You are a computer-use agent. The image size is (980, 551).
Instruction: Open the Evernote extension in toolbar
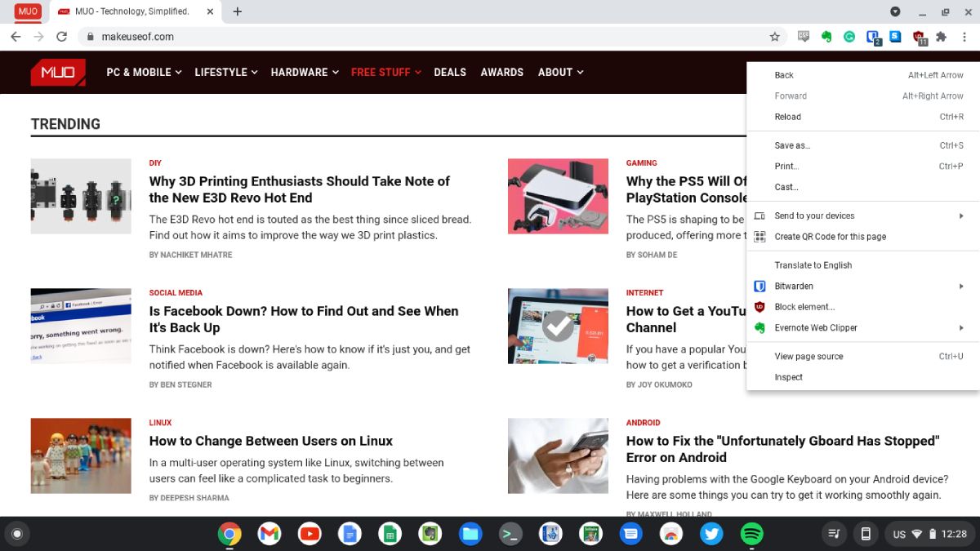[x=826, y=37]
